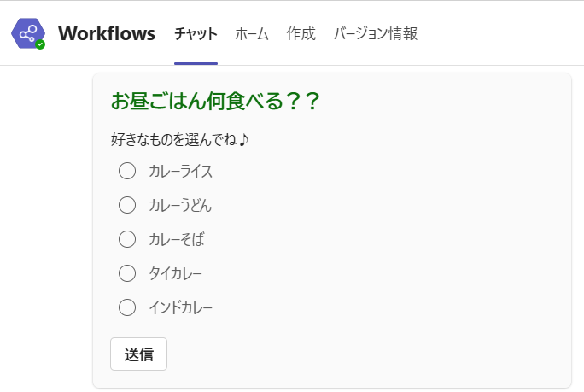Select the カレーライス radio circle
The image size is (584, 392).
pos(127,171)
